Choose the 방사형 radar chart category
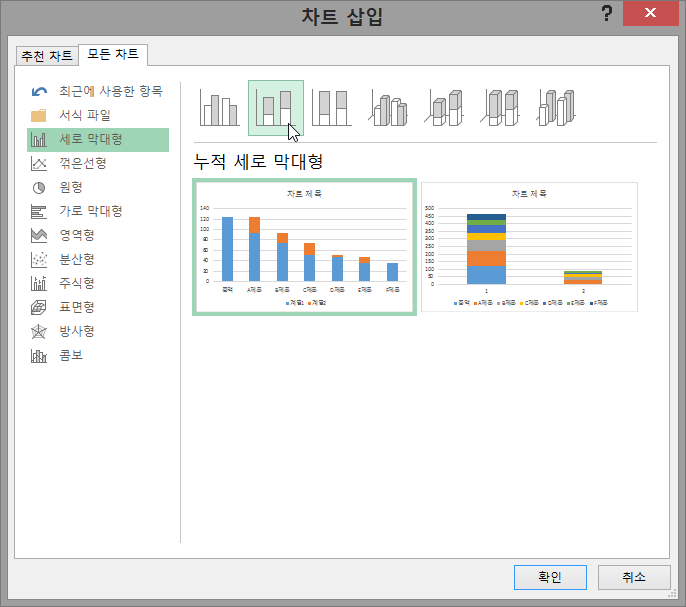The height and width of the screenshot is (607, 686). 76,331
